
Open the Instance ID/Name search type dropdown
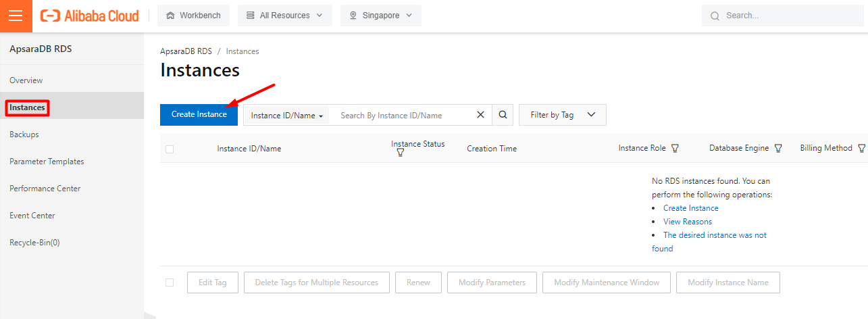pos(286,116)
